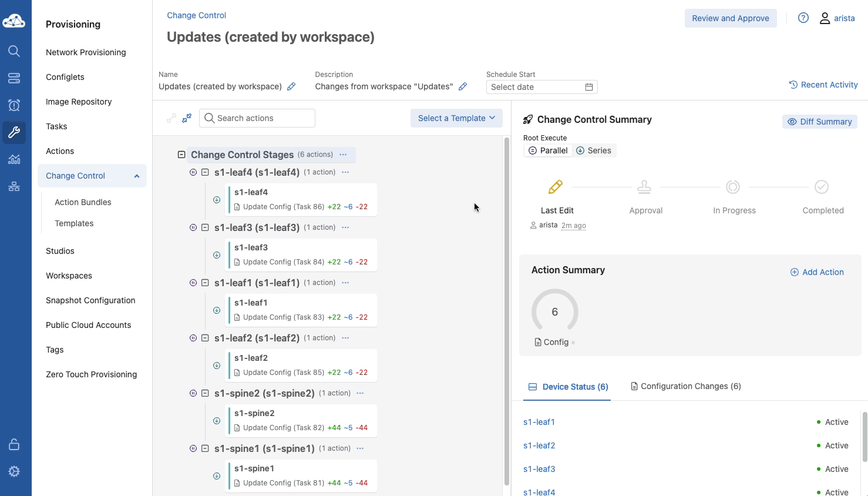The width and height of the screenshot is (868, 496).
Task: Collapse all stages using the blue arrows icon
Action: click(187, 118)
